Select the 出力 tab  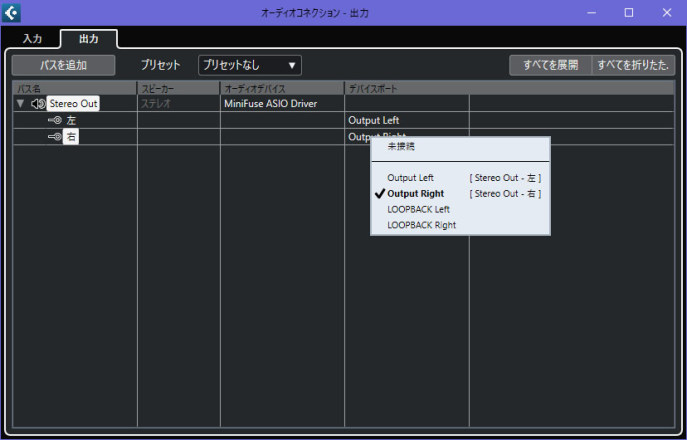pos(88,39)
